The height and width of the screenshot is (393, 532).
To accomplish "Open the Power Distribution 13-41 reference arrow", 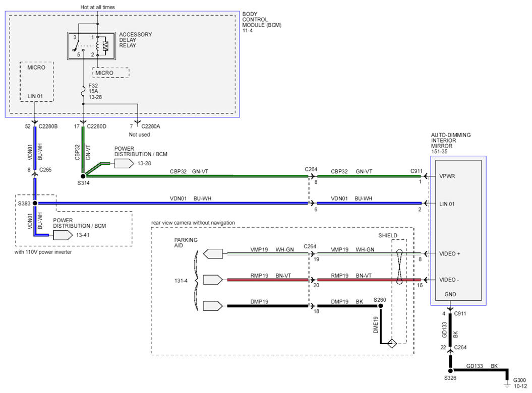I will 63,235.
